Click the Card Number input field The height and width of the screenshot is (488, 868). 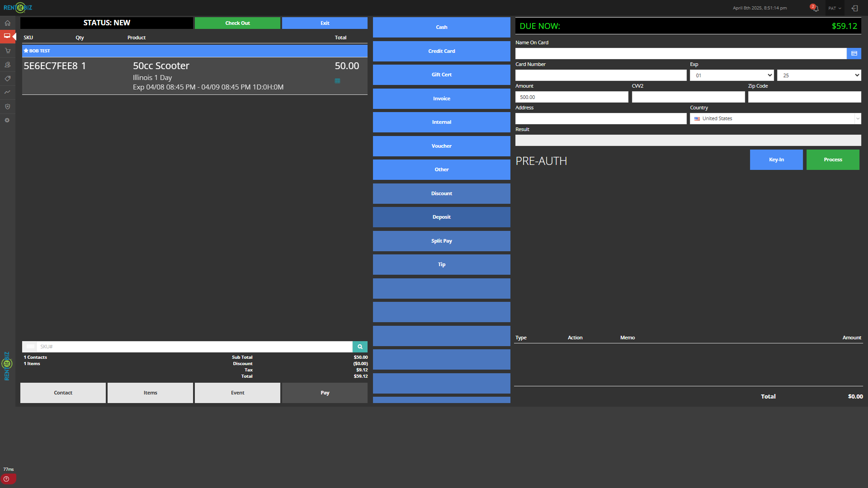tap(600, 75)
